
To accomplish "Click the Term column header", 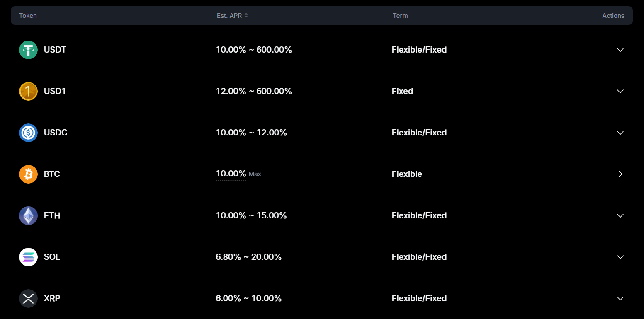I will pyautogui.click(x=400, y=16).
